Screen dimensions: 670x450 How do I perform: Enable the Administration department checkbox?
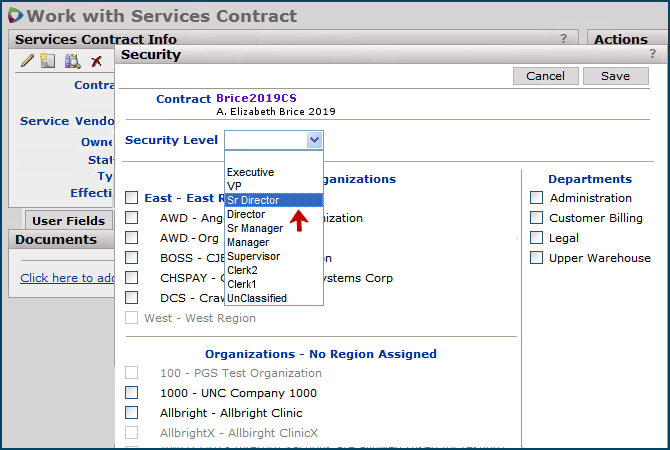pos(537,198)
